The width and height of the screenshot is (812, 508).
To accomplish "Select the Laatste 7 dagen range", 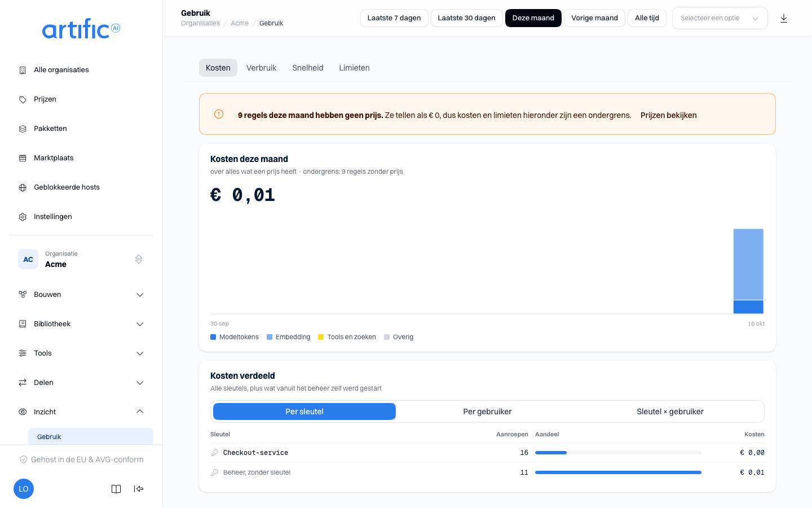I will 394,18.
